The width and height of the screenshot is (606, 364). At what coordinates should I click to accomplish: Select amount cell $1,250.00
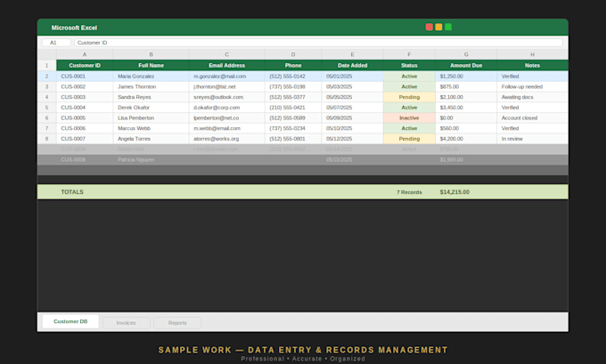(466, 77)
